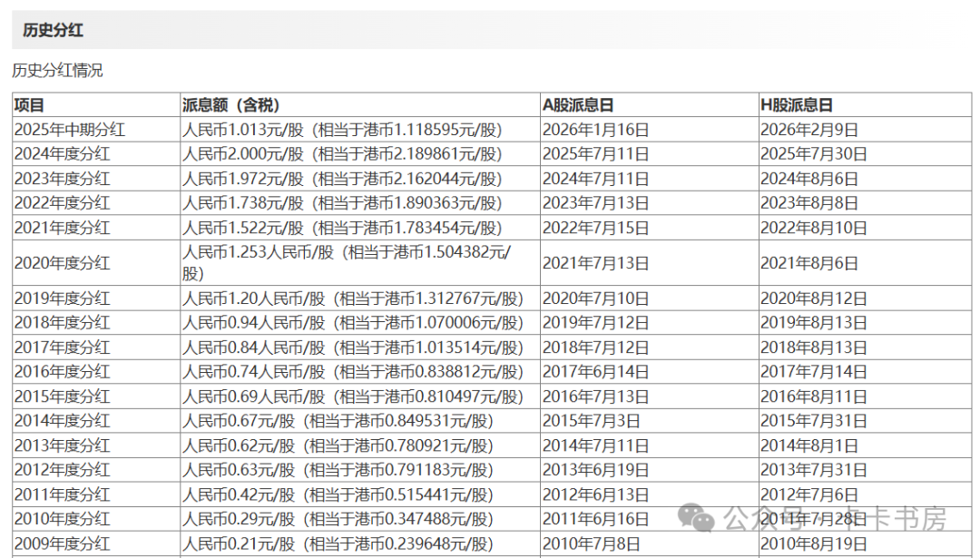This screenshot has width=980, height=558.
Task: Select the 2016年度分红 row label
Action: pos(63,372)
